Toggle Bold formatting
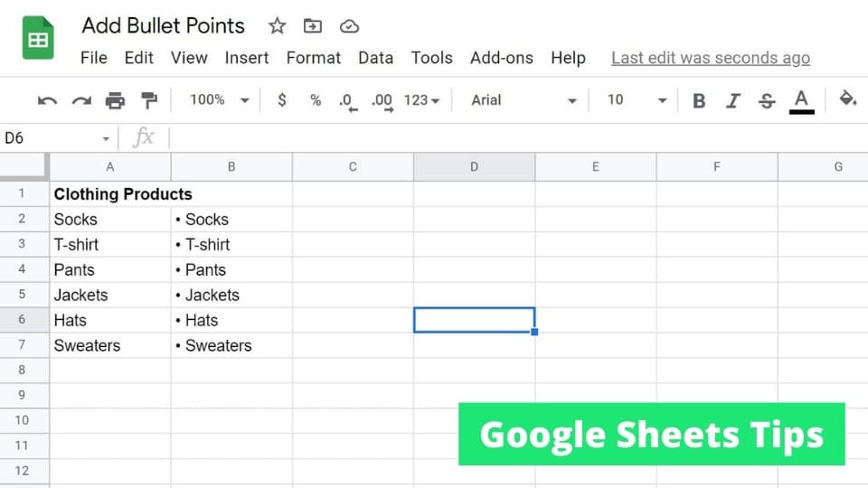The image size is (868, 488). click(699, 100)
